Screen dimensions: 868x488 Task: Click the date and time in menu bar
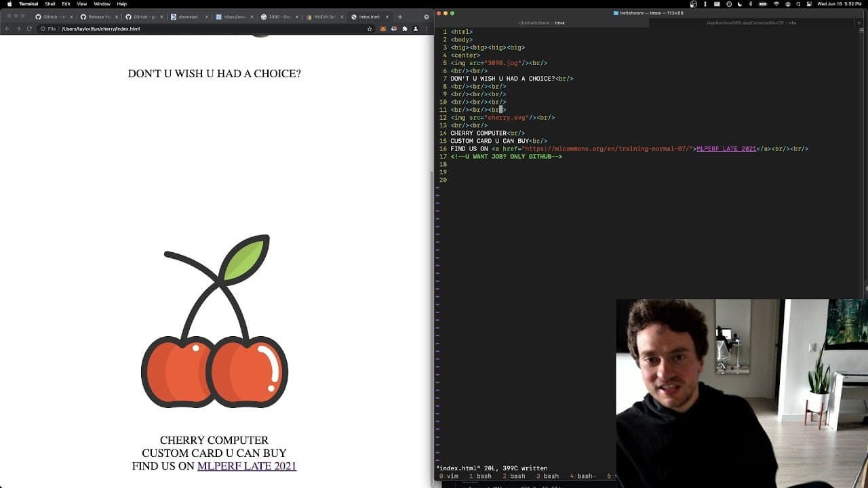[x=841, y=4]
